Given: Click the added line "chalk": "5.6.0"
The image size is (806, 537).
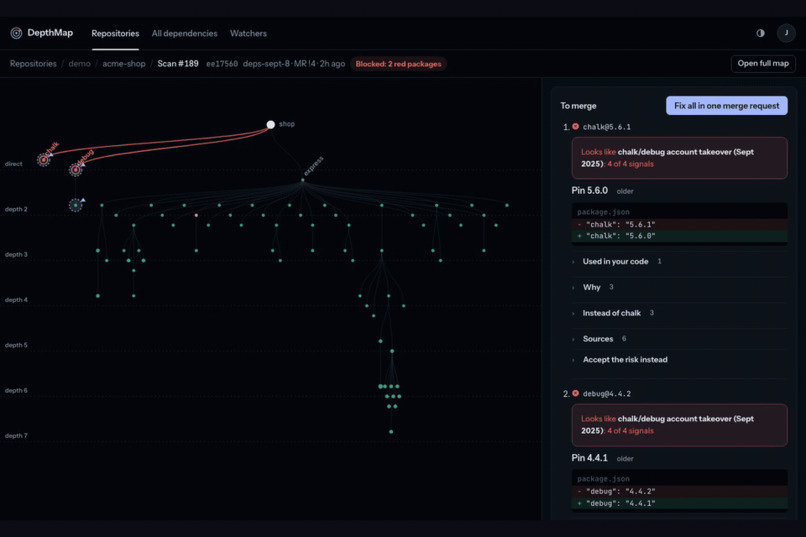Looking at the screenshot, I should (679, 236).
